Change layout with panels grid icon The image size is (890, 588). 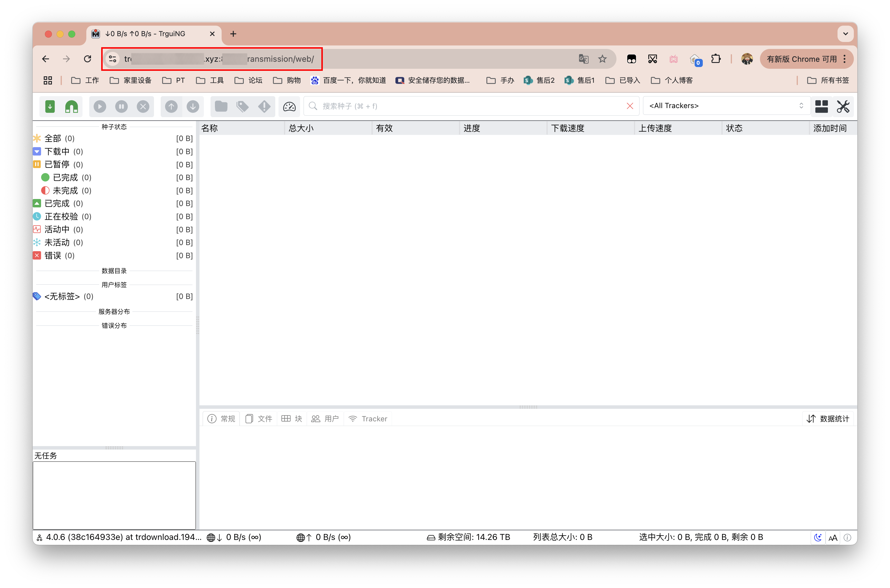[x=821, y=107]
